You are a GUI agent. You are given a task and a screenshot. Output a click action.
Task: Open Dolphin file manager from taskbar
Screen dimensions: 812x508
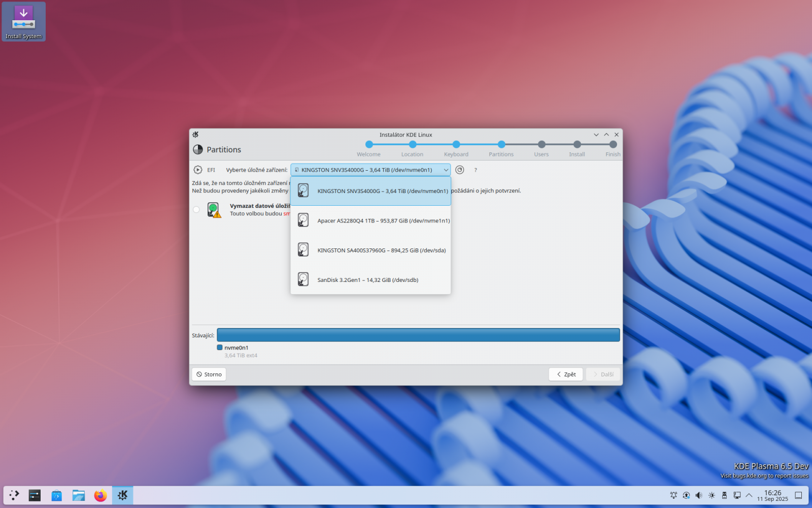[79, 495]
